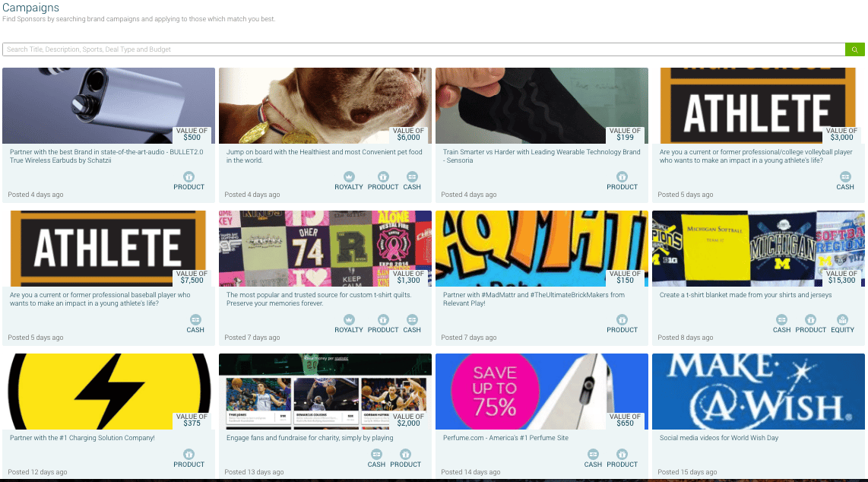Open the BULLET2.0 earbuds campaign image

108,106
